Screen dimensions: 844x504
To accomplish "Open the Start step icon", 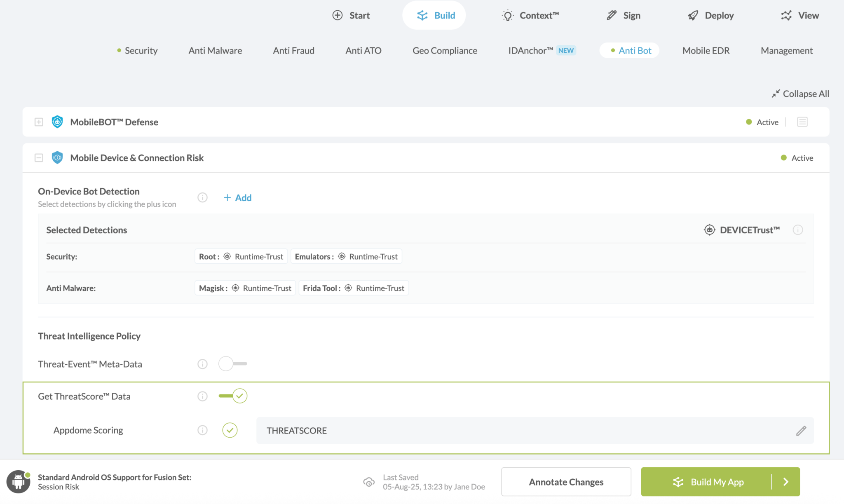I will (338, 15).
